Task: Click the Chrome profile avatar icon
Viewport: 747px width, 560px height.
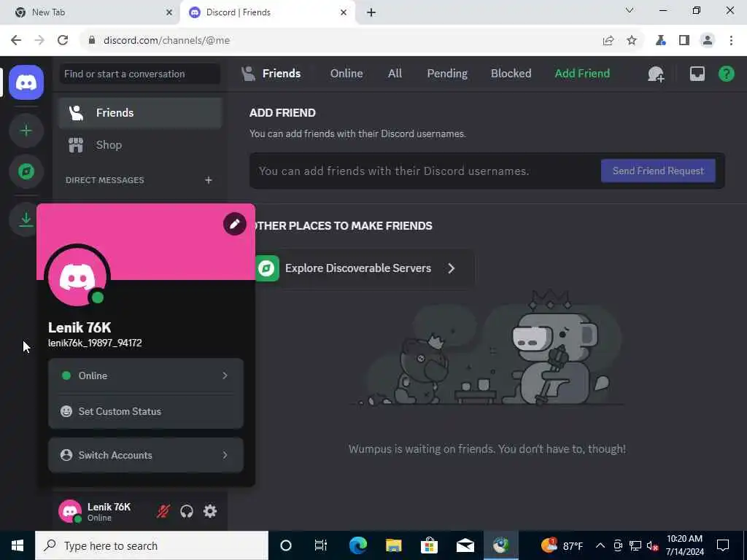Action: pos(708,41)
